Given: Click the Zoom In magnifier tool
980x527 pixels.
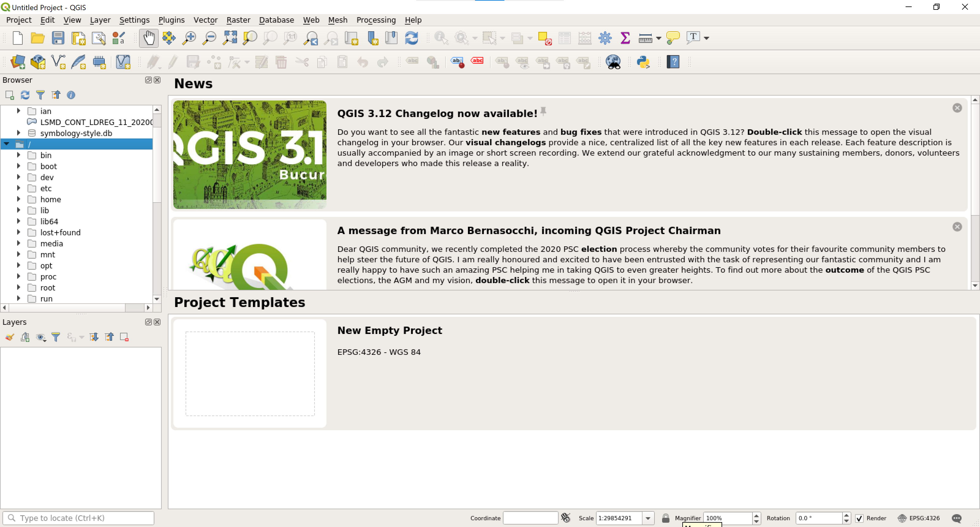Looking at the screenshot, I should tap(189, 38).
